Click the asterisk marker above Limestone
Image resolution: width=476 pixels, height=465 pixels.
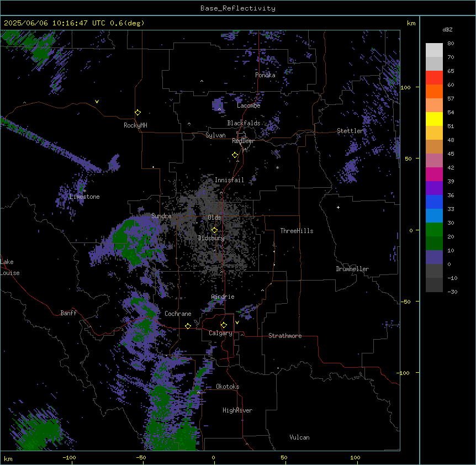click(85, 191)
